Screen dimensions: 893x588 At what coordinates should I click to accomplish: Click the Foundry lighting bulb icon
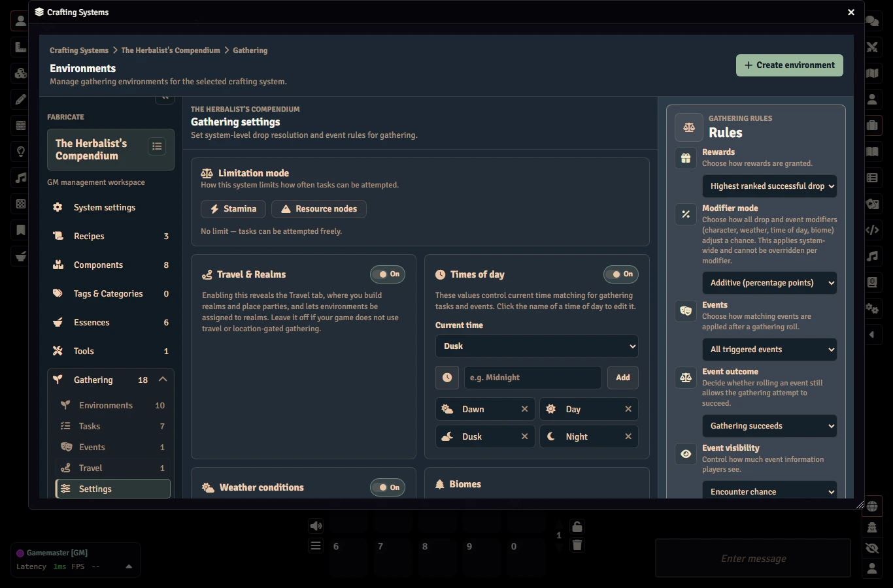[21, 152]
